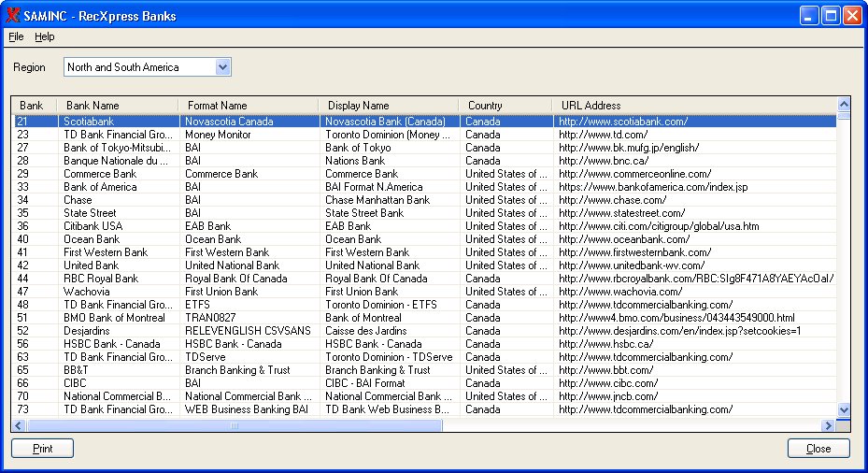Click the SAMINC application icon in title bar
Viewport: 868px width, 473px height.
tap(13, 16)
